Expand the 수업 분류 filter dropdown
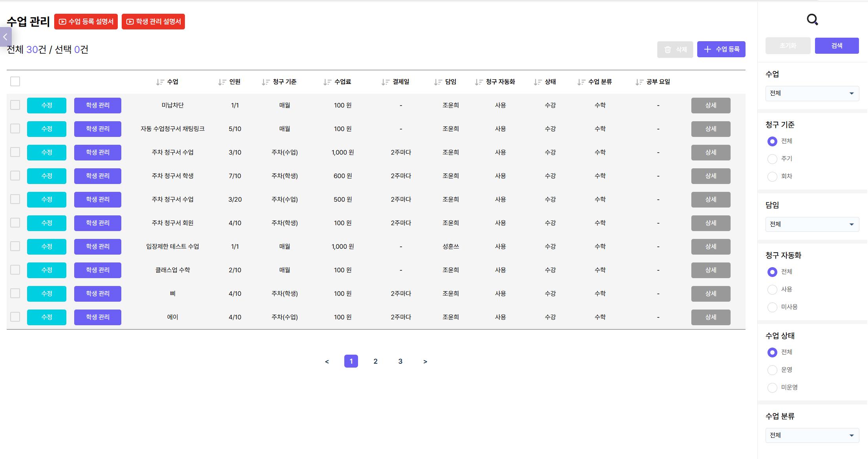Viewport: 868px width, 459px height. (x=812, y=435)
